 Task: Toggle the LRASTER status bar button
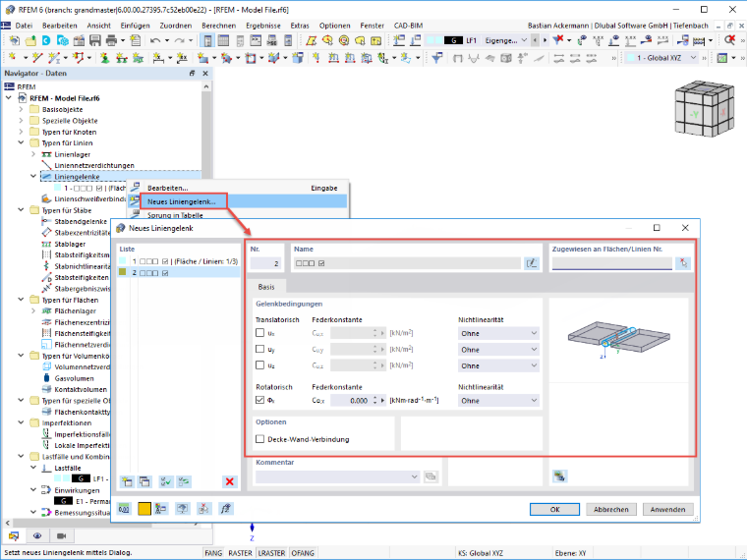(271, 553)
